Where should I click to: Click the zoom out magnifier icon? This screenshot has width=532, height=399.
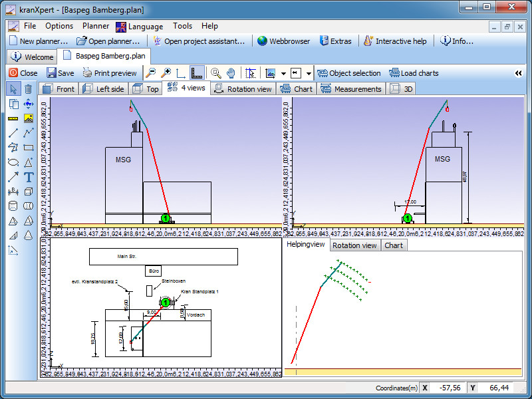pyautogui.click(x=151, y=73)
